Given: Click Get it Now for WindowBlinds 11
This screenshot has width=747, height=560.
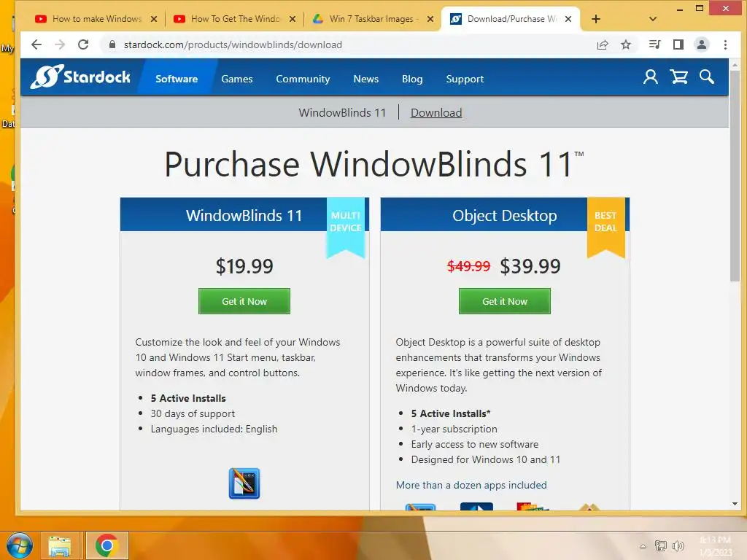Looking at the screenshot, I should [x=244, y=301].
